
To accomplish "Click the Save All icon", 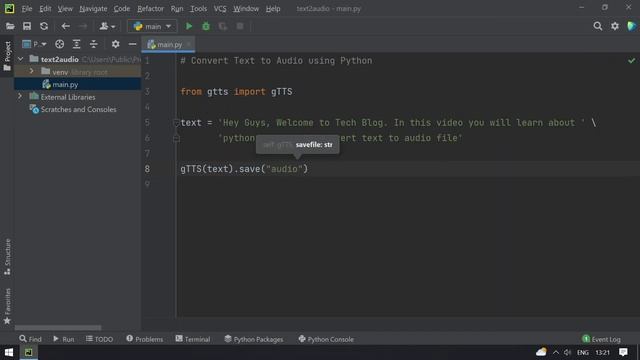I will coord(27,27).
